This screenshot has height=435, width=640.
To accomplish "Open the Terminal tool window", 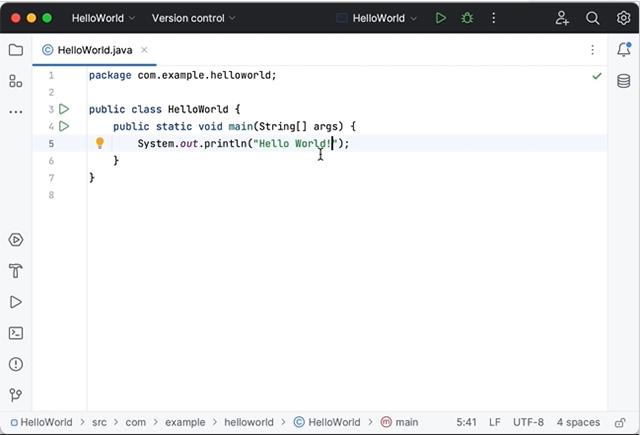I will 16,333.
